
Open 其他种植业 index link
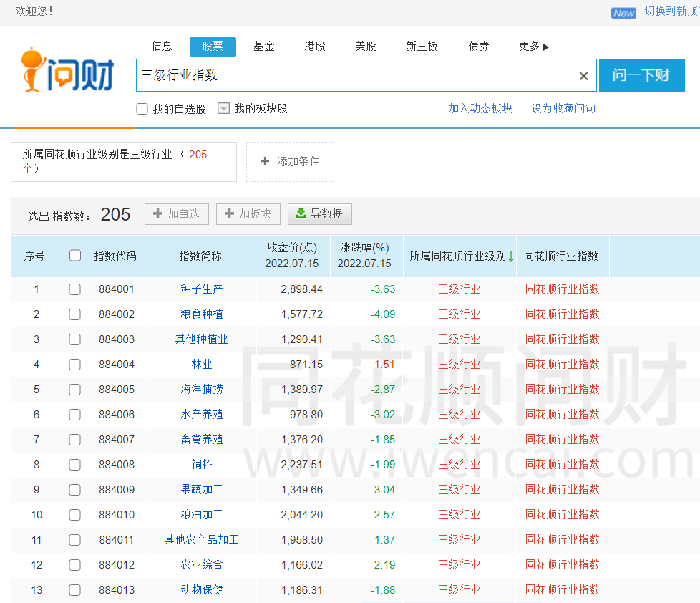tap(202, 339)
